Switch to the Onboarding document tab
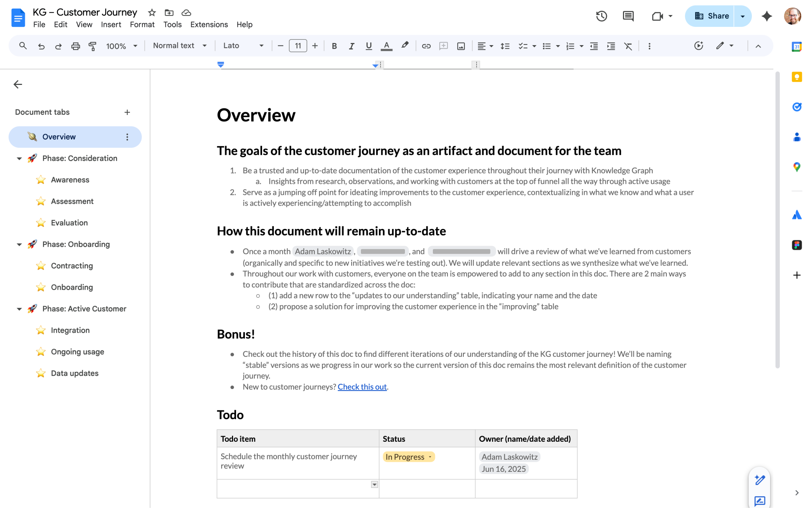The width and height of the screenshot is (812, 508). pos(72,287)
